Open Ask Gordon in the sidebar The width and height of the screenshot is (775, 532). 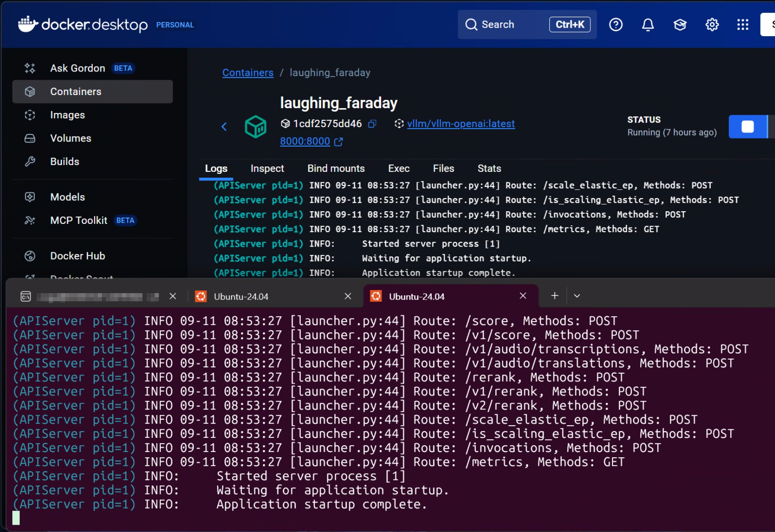coord(92,68)
